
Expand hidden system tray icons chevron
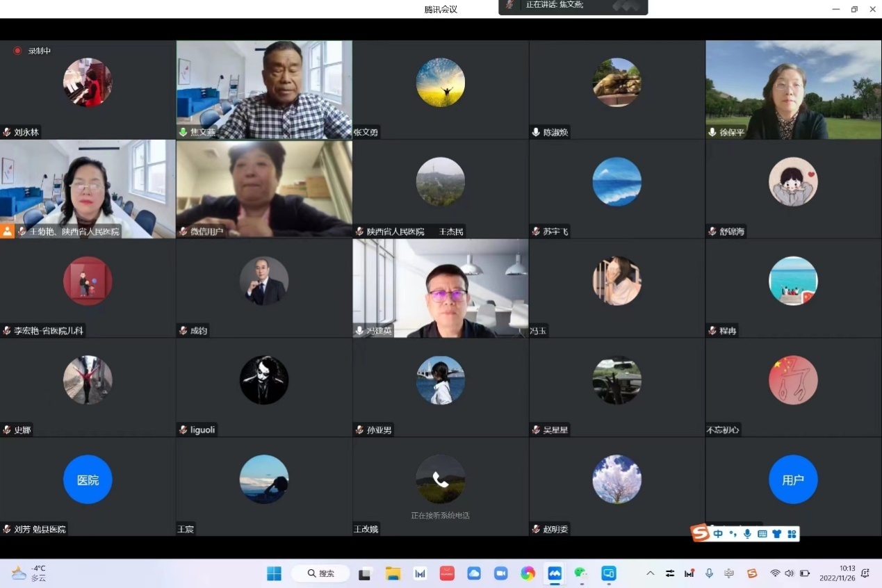650,573
